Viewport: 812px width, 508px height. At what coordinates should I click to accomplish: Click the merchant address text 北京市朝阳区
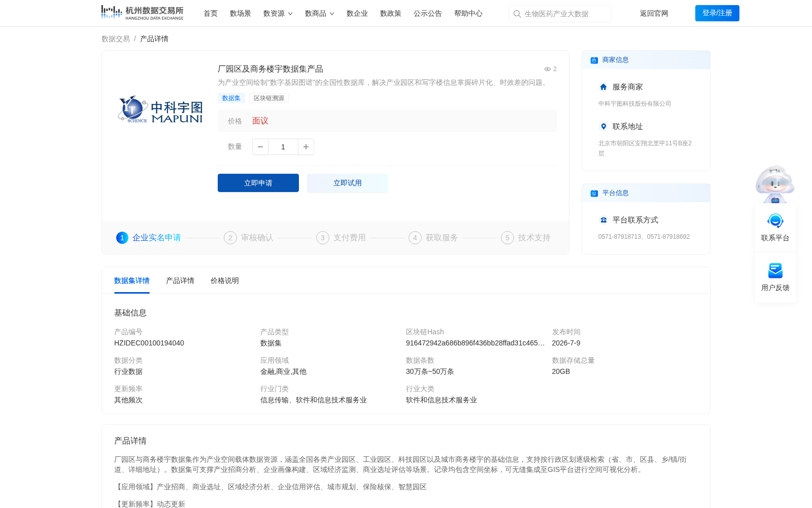[645, 148]
